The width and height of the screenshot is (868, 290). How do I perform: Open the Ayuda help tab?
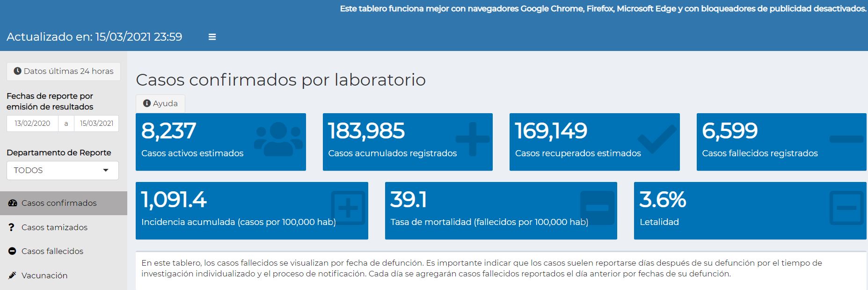[x=160, y=103]
